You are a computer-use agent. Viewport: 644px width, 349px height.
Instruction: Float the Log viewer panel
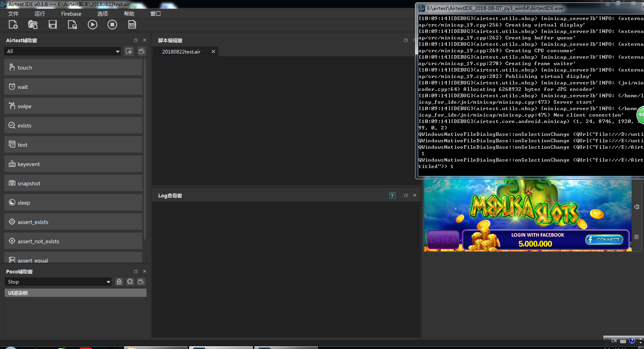406,195
